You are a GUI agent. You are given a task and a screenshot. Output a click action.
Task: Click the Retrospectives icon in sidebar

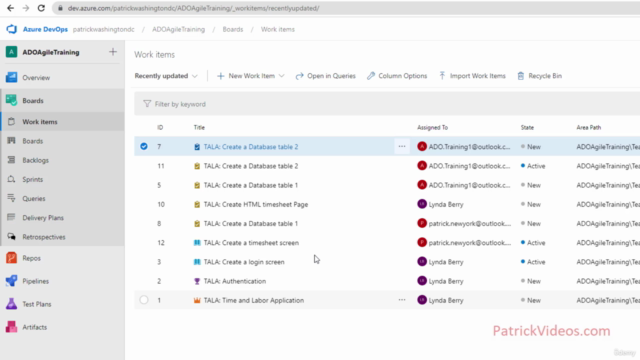pos(11,237)
